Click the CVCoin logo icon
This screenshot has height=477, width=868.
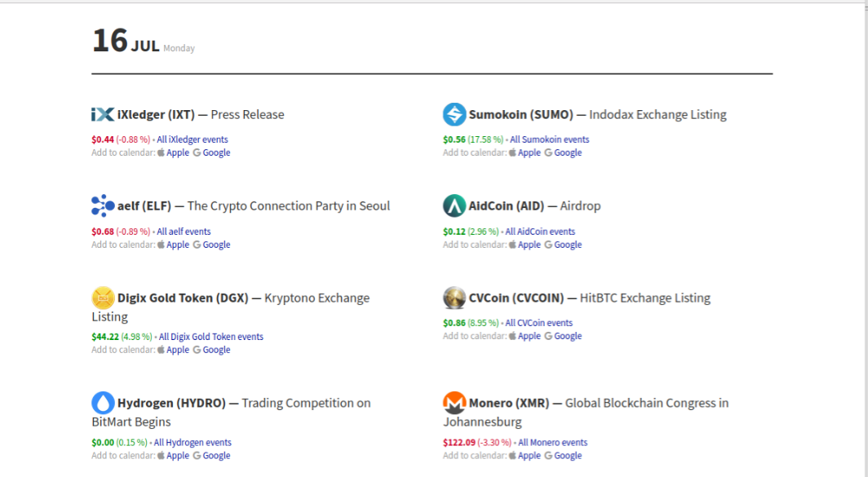454,298
